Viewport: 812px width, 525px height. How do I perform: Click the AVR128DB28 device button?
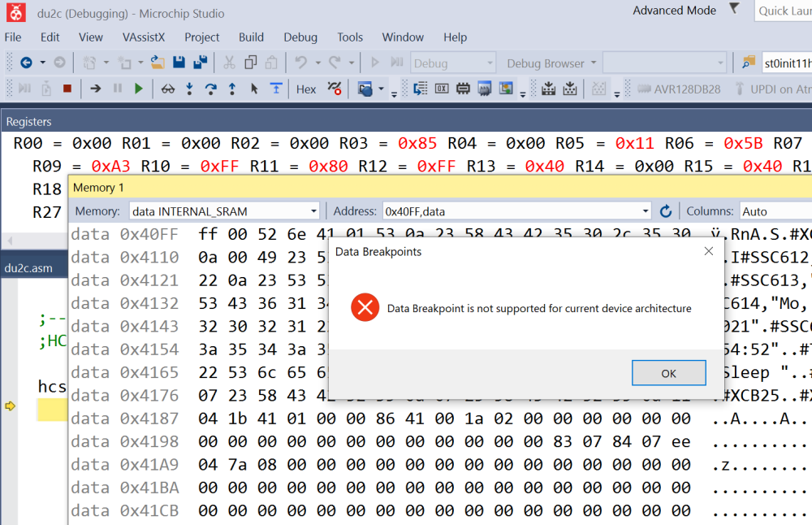(x=679, y=89)
